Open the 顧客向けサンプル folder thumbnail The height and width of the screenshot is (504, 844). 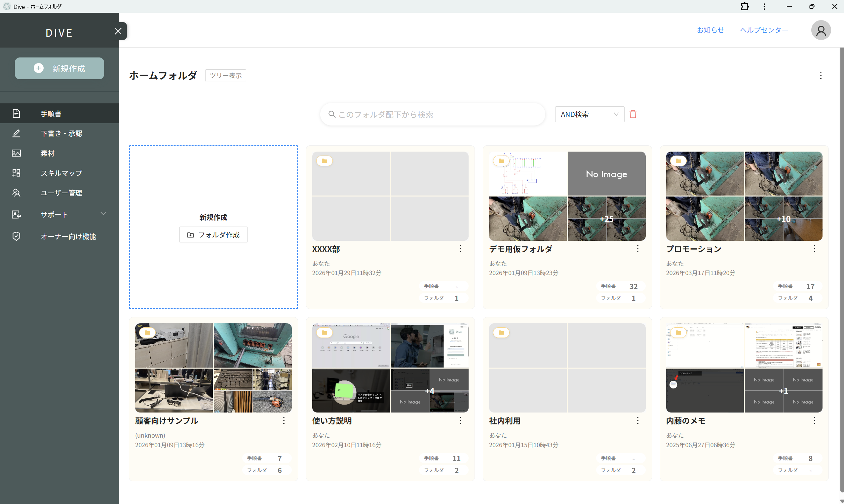213,368
